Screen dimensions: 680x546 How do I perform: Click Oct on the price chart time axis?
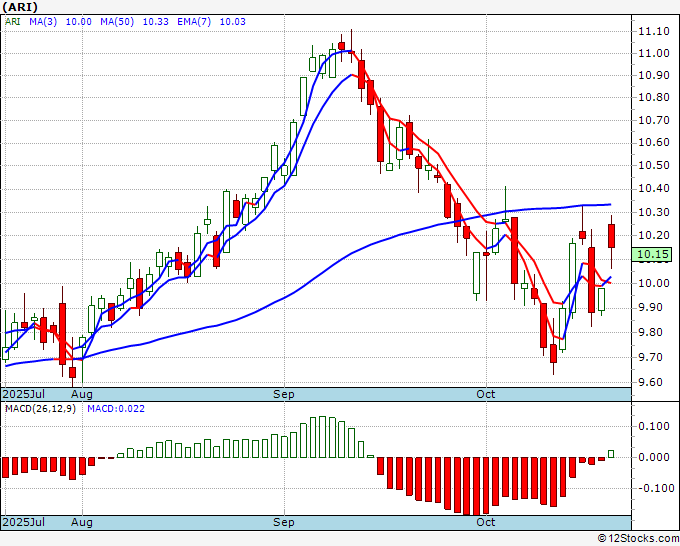point(485,394)
